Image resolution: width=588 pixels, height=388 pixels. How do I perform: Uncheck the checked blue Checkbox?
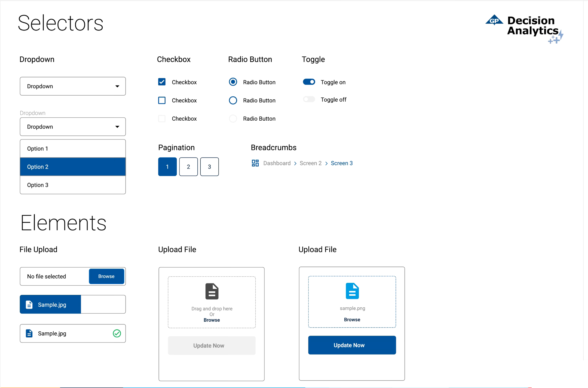click(x=162, y=82)
